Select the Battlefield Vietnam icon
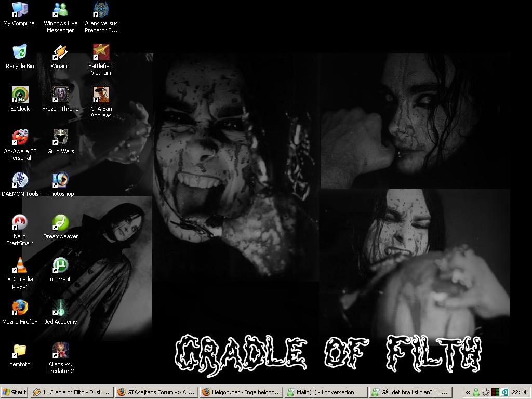Screen dimensions: 532x399 [x=101, y=52]
